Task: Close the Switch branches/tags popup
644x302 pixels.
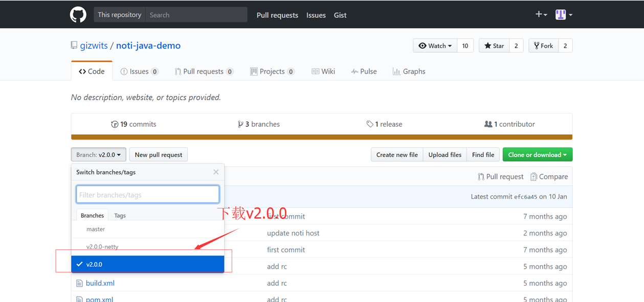Action: click(216, 172)
